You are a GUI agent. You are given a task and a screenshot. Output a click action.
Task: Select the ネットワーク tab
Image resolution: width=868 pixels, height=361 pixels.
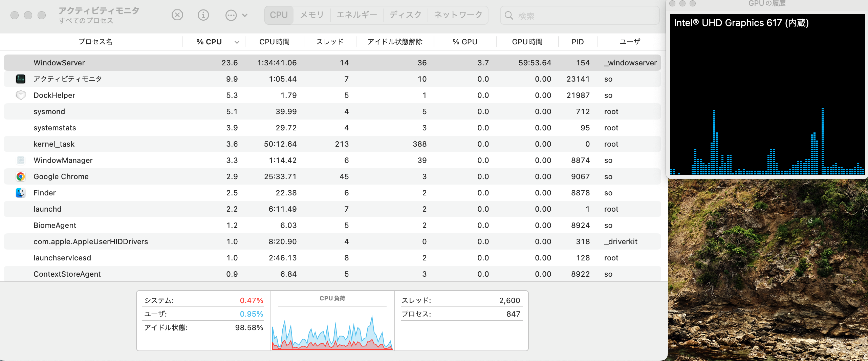[x=458, y=15]
